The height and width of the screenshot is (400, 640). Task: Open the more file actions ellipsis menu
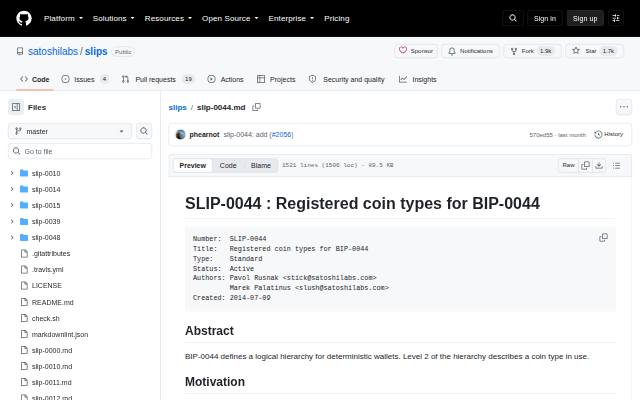[x=624, y=107]
